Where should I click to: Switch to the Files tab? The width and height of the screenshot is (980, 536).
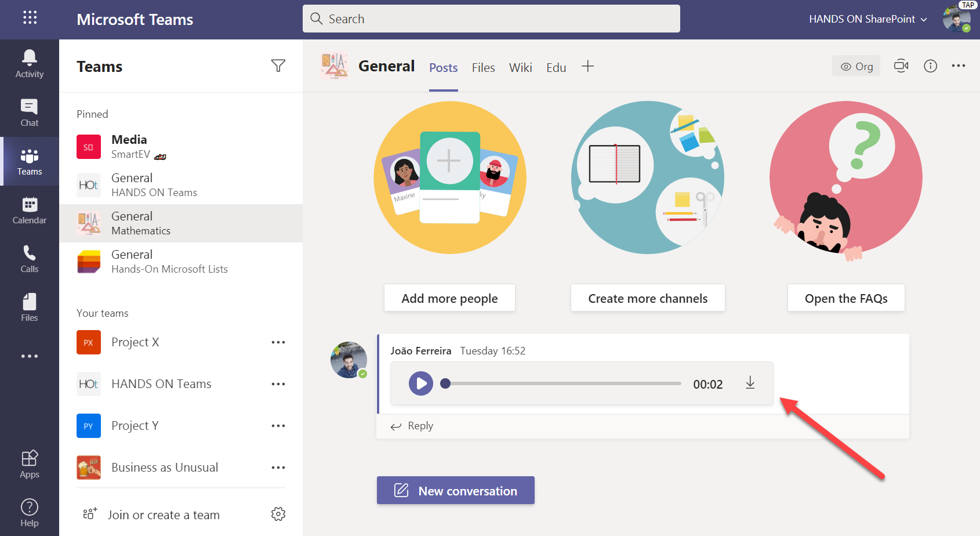tap(483, 68)
